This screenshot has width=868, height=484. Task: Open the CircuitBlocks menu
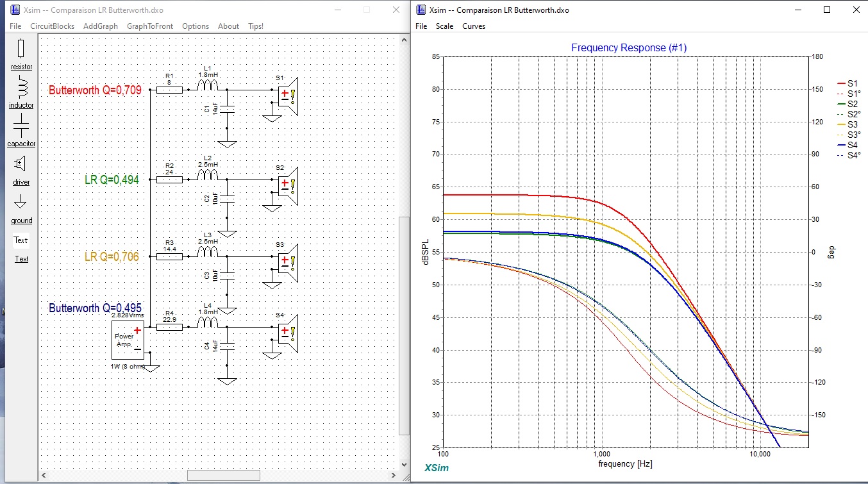tap(53, 26)
